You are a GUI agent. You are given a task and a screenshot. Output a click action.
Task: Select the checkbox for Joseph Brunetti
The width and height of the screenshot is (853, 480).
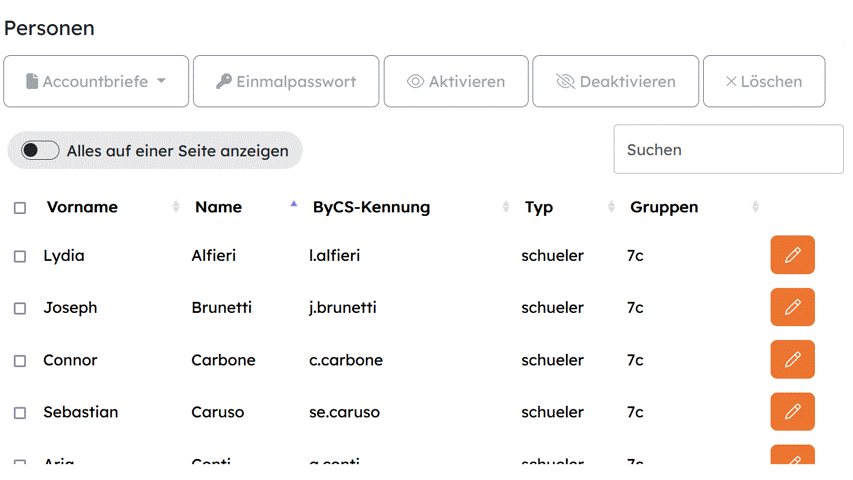click(x=20, y=309)
